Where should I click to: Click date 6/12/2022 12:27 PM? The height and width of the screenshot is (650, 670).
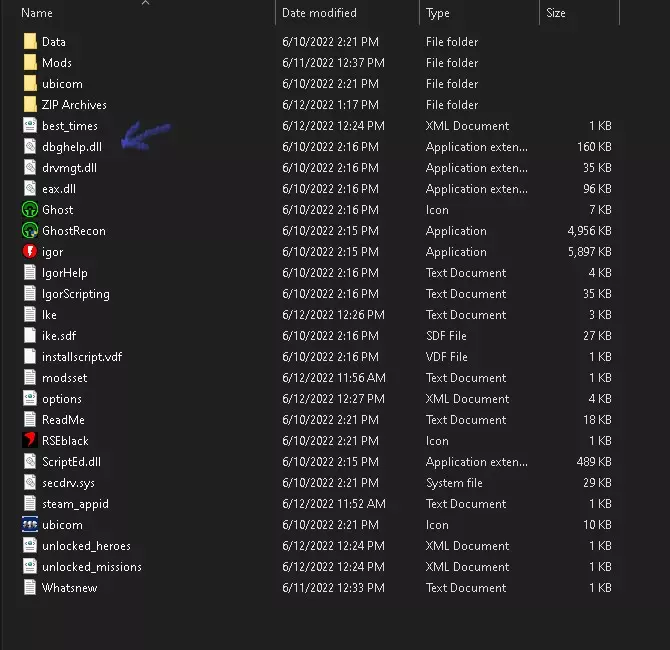click(333, 399)
